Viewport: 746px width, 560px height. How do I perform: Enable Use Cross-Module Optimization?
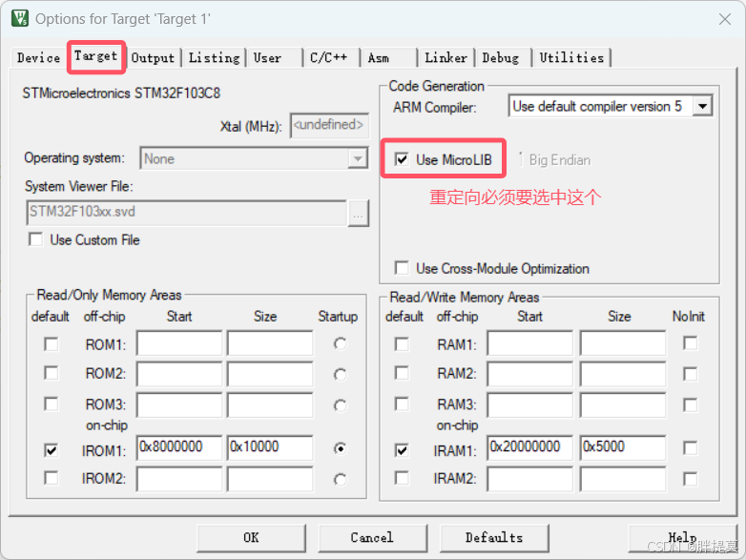(x=402, y=268)
